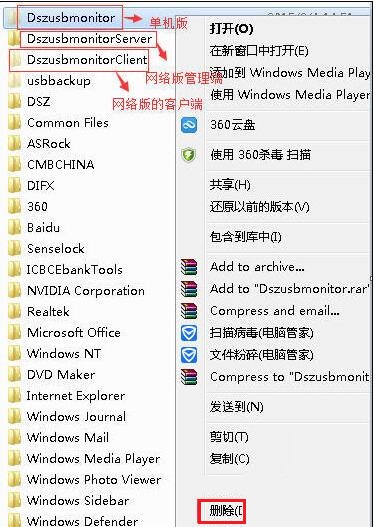
Task: Open the 发送到(N) submenu entry
Action: pos(236,407)
